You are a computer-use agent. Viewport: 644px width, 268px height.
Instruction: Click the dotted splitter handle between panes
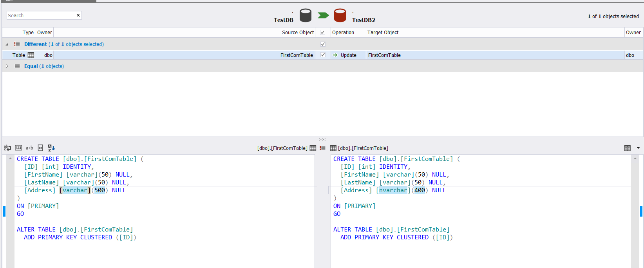322,139
